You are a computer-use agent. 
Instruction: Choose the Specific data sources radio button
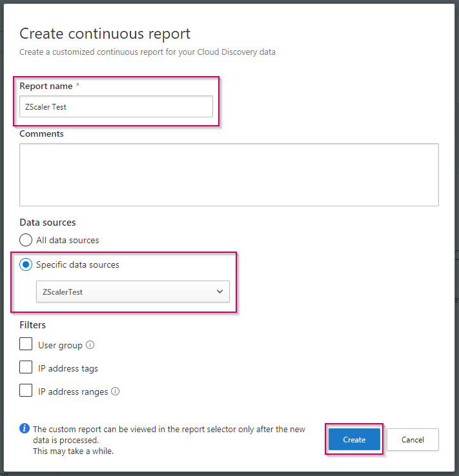26,264
